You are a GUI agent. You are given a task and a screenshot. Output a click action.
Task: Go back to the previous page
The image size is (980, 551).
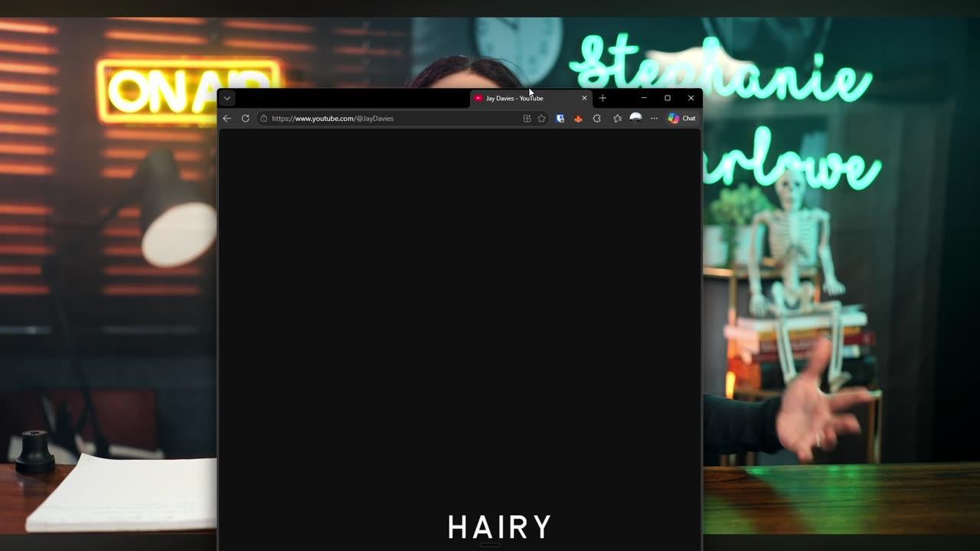(x=227, y=119)
